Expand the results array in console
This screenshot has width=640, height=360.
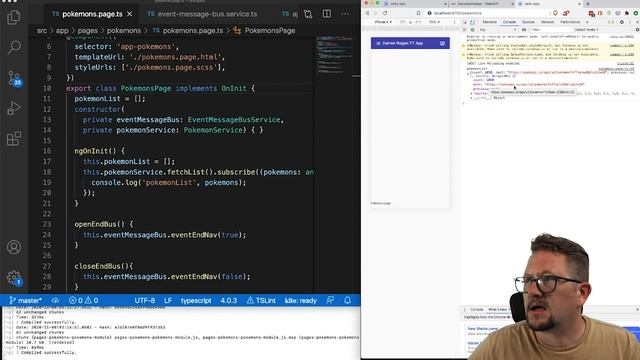[471, 93]
